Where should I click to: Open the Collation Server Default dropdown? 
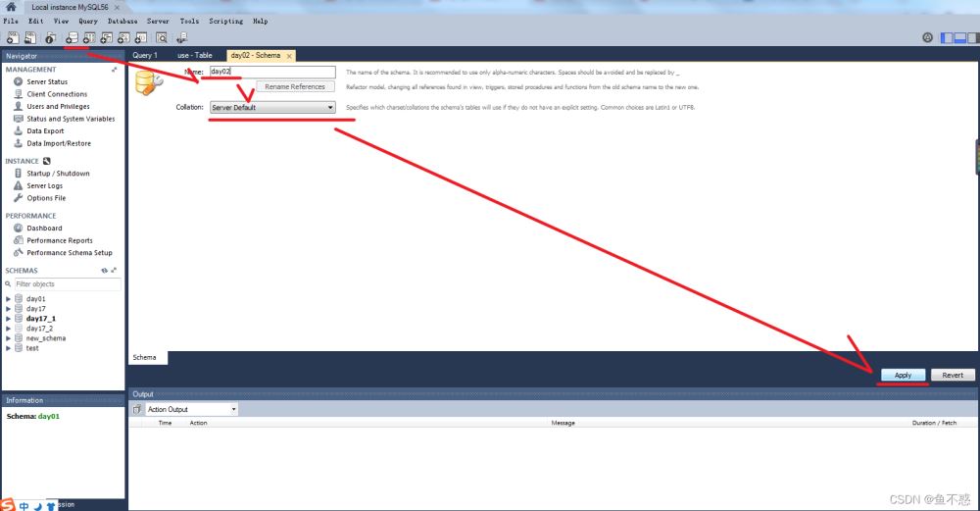click(272, 108)
